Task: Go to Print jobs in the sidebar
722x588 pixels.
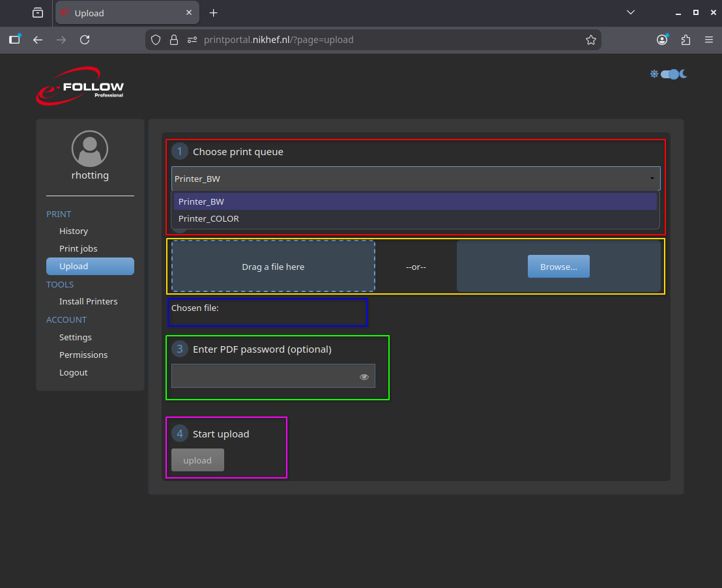Action: (78, 249)
